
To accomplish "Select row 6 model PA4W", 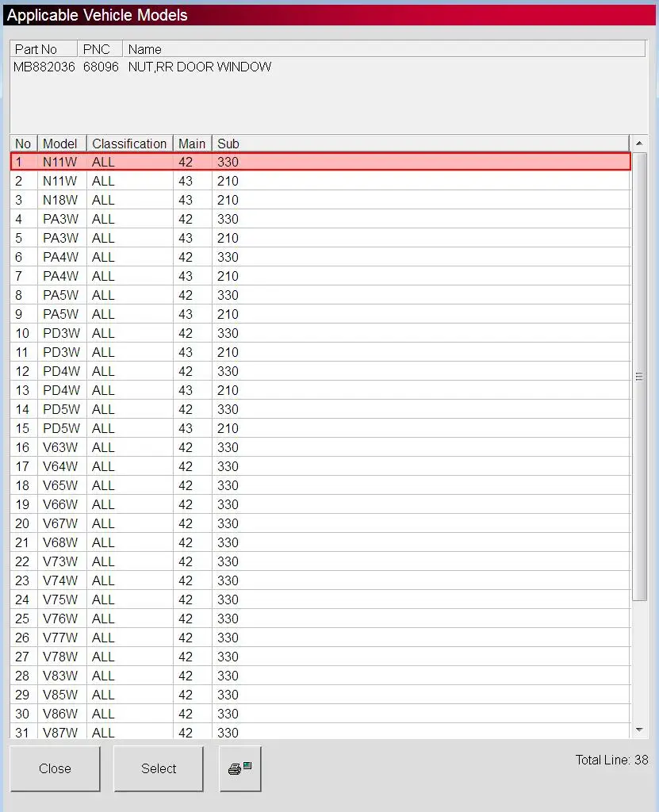I will 320,258.
